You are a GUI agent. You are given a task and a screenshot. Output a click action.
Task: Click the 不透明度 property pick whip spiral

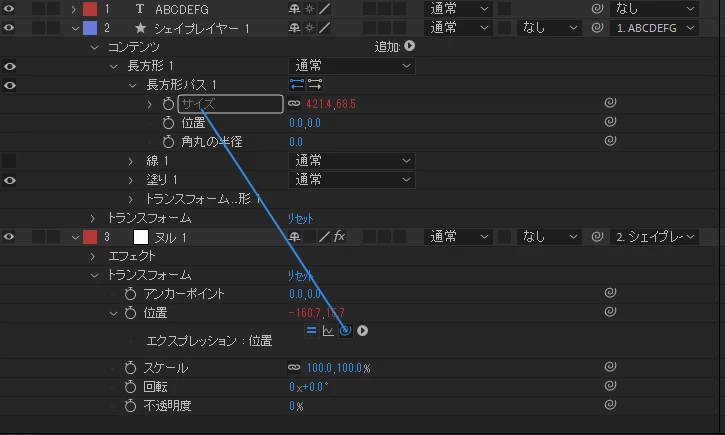(x=610, y=405)
